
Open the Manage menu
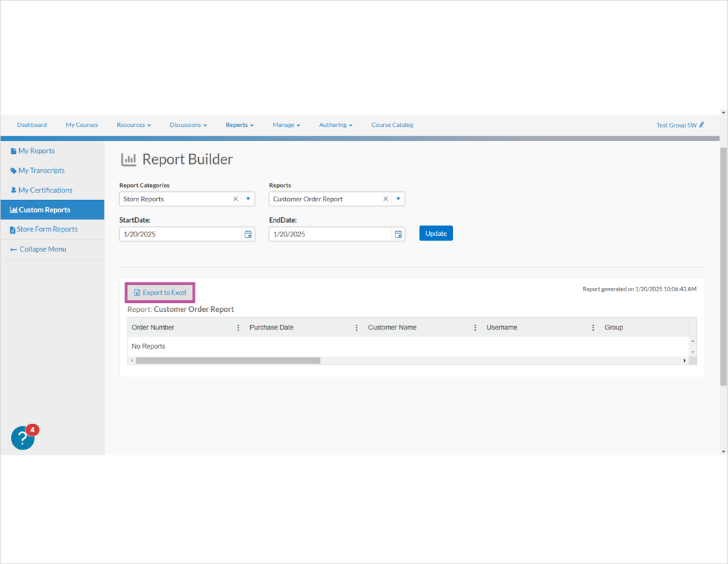[x=286, y=125]
